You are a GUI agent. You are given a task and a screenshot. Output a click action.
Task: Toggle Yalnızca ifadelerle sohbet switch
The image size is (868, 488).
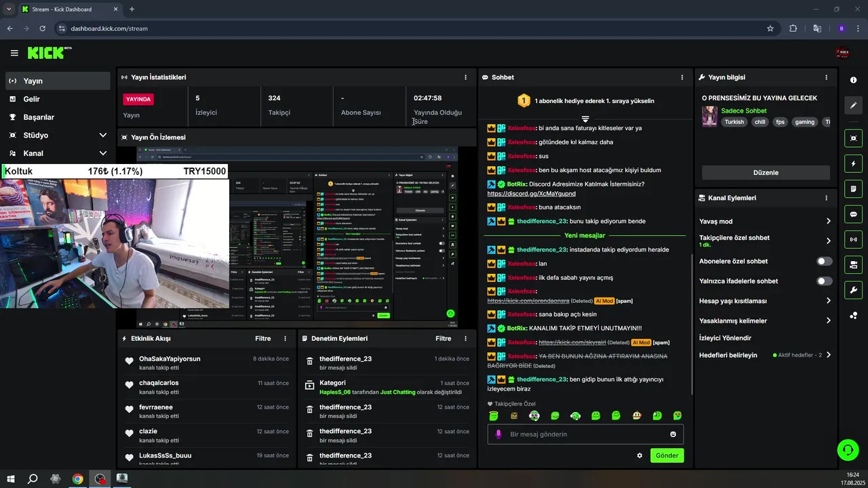pos(825,281)
